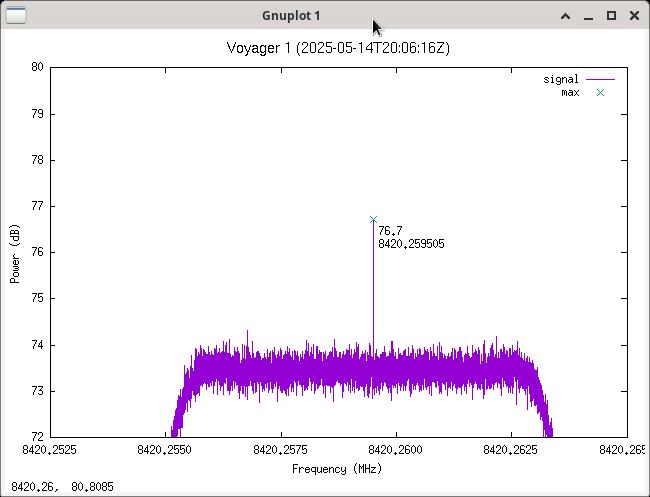
Task: Click the plot title 'Voyager 1 (2025-05-14T20:06:16Z)'
Action: tap(338, 48)
